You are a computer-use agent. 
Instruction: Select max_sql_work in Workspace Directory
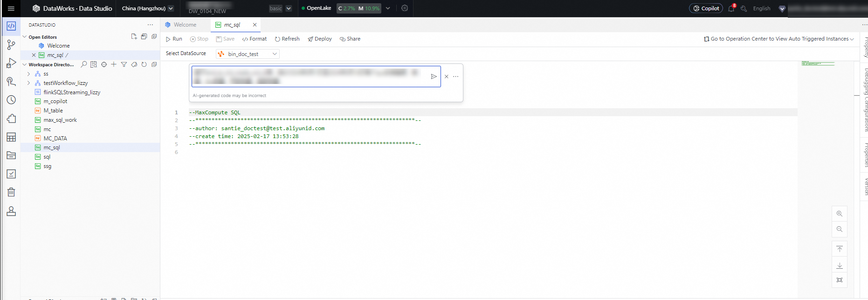click(60, 120)
